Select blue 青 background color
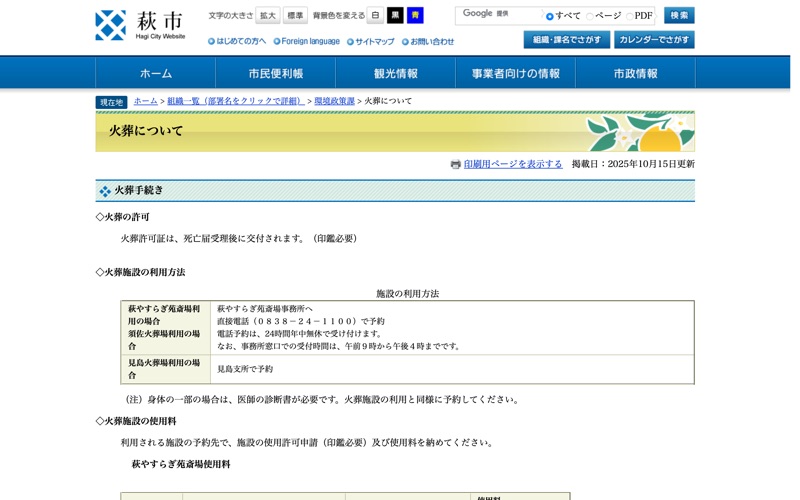 [x=415, y=15]
